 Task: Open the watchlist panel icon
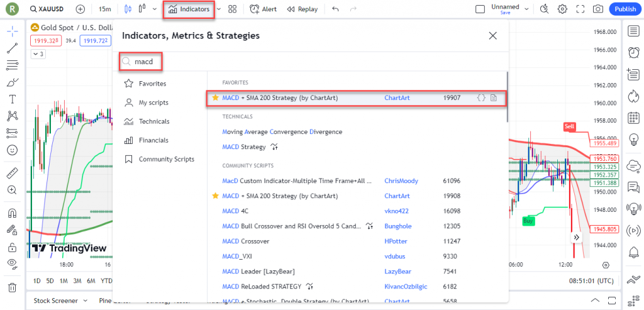pyautogui.click(x=634, y=31)
